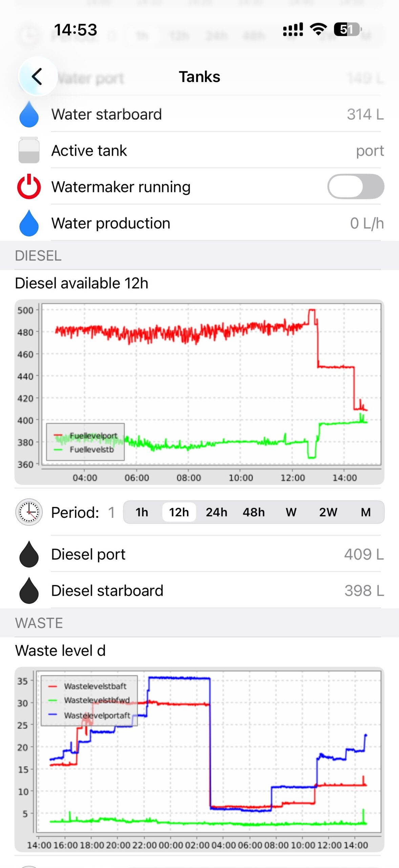Tap the Water production droplet icon
This screenshot has width=399, height=868.
[x=29, y=223]
